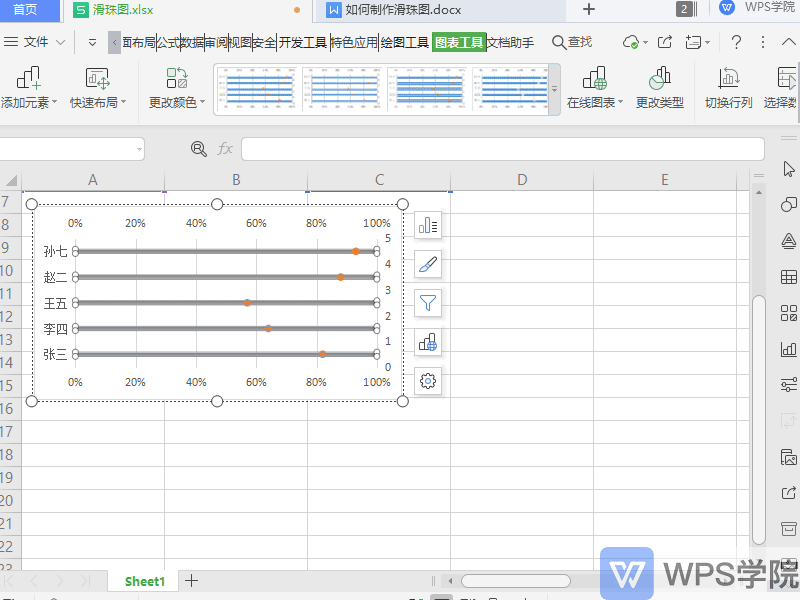This screenshot has width=800, height=600.
Task: Click the shapes icon in right sidebar
Action: click(x=789, y=205)
